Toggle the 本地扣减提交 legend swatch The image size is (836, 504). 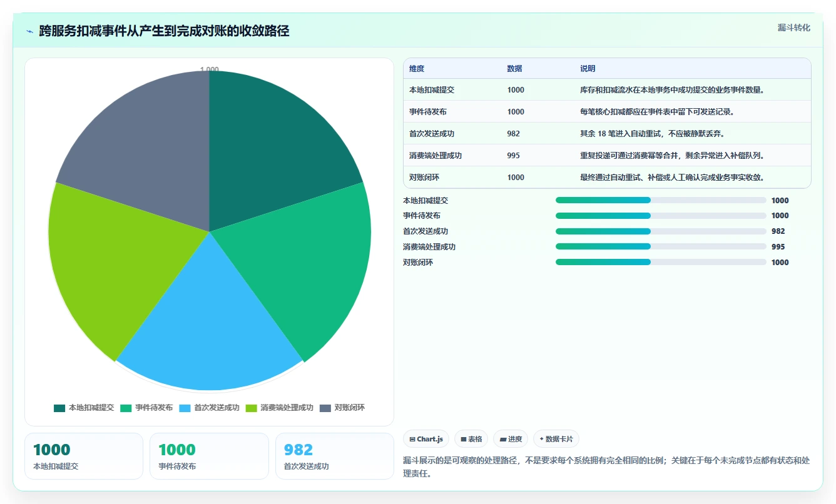coord(59,408)
